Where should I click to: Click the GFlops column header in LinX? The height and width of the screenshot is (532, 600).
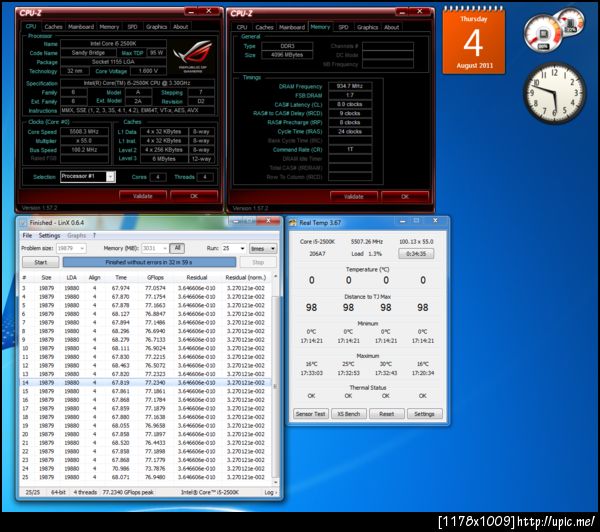pos(155,277)
